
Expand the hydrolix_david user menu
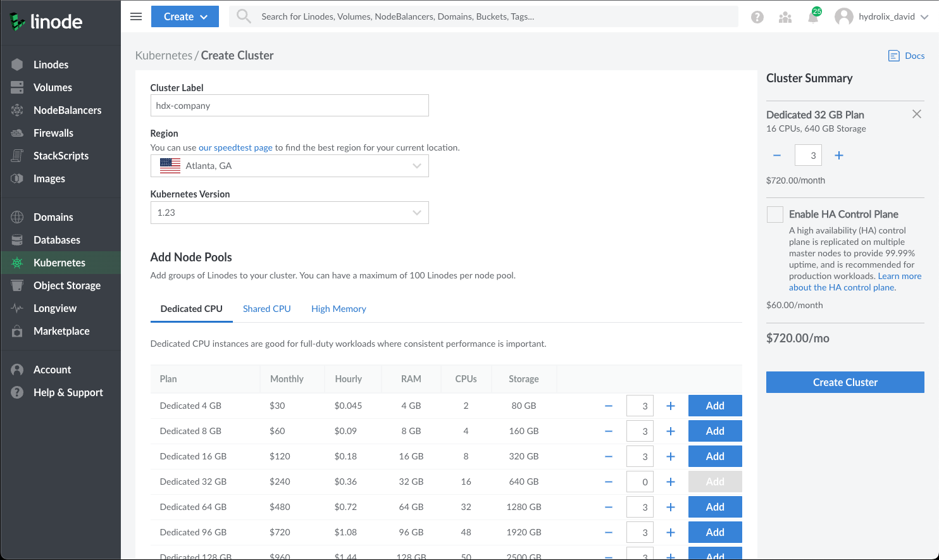coord(894,16)
